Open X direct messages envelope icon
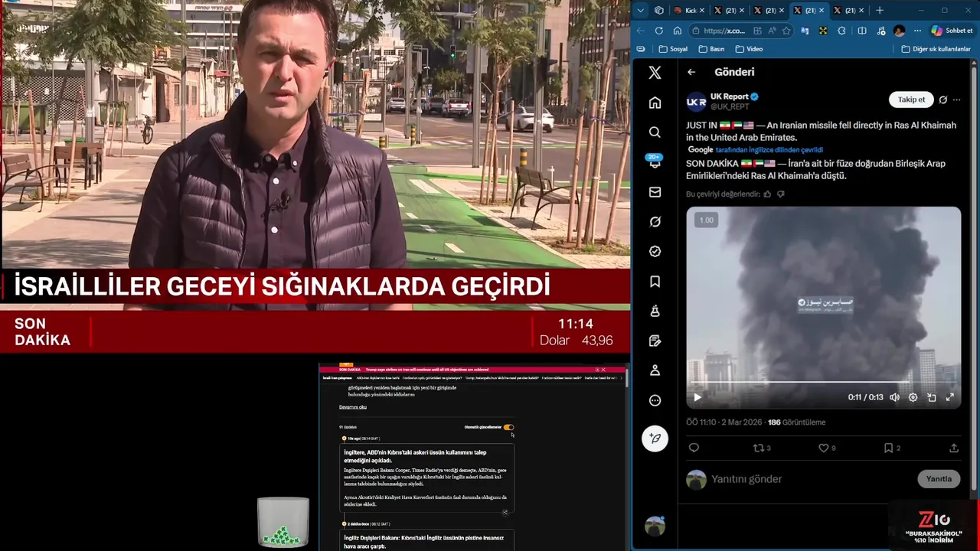This screenshot has height=551, width=980. pyautogui.click(x=655, y=192)
